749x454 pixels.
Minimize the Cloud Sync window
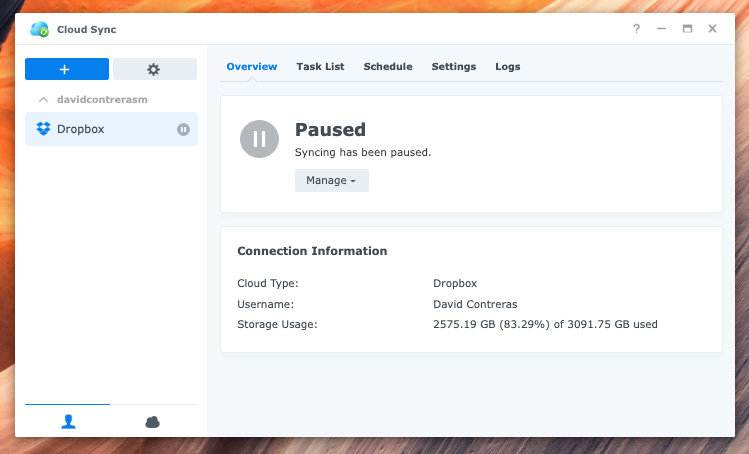click(x=662, y=29)
